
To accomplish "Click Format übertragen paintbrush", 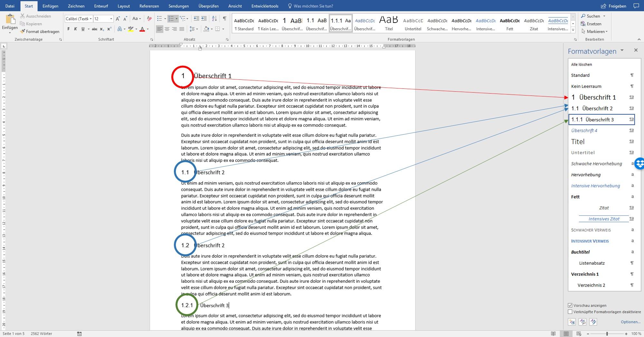I will click(23, 32).
